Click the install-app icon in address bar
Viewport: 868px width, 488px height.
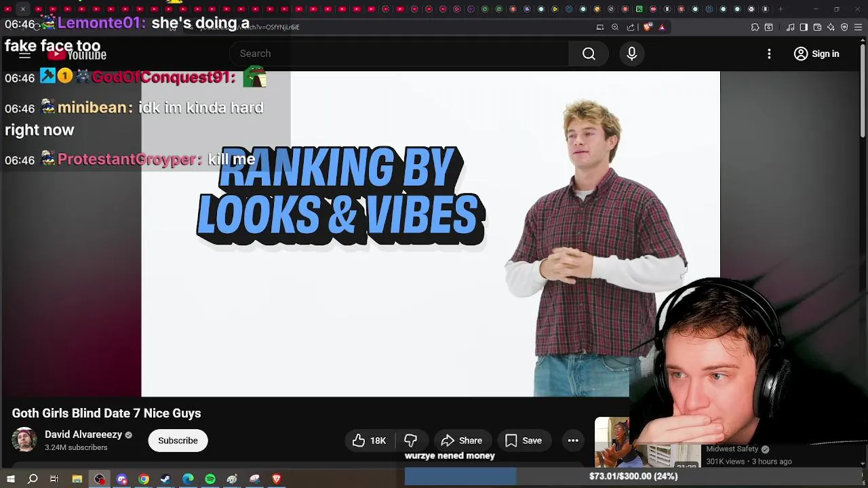click(600, 27)
